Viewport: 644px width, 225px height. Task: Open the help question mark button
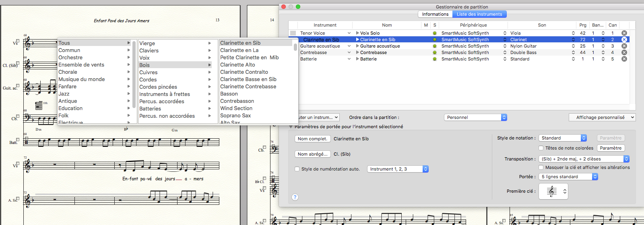(x=295, y=197)
